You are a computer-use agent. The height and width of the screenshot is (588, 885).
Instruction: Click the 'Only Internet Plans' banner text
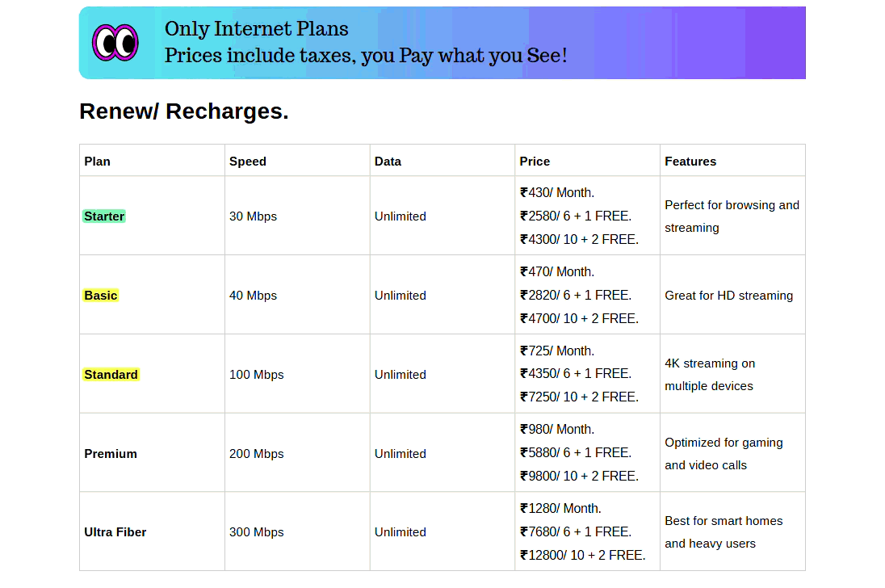point(256,29)
